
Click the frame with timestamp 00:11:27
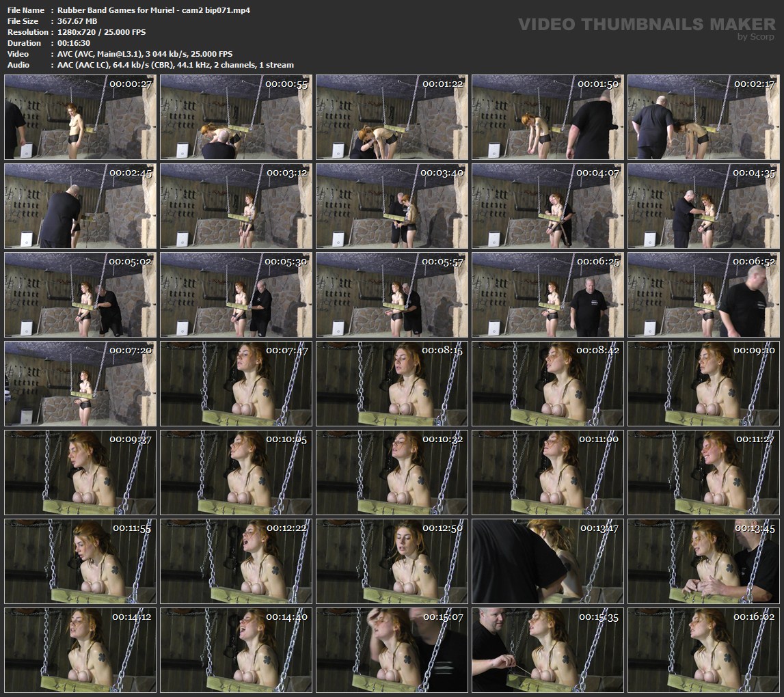pyautogui.click(x=703, y=472)
